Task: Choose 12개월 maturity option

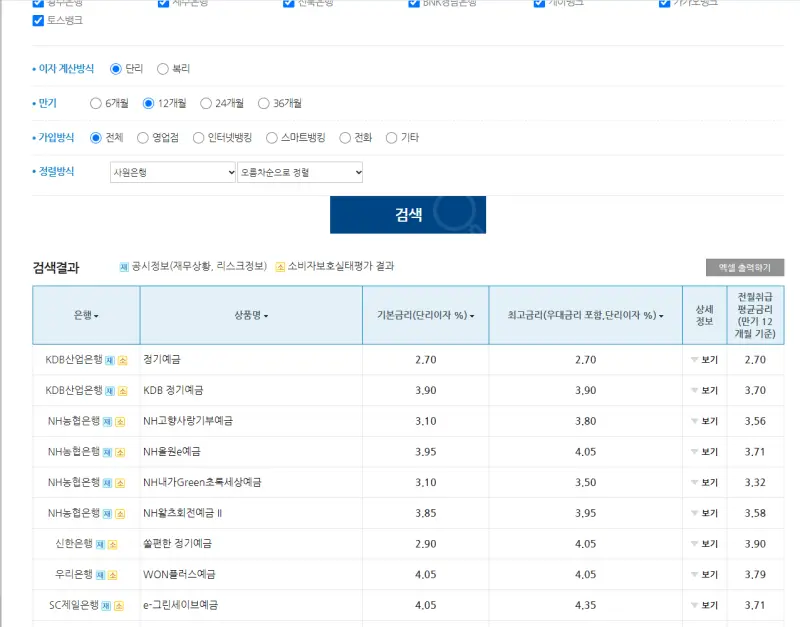Action: click(x=148, y=104)
